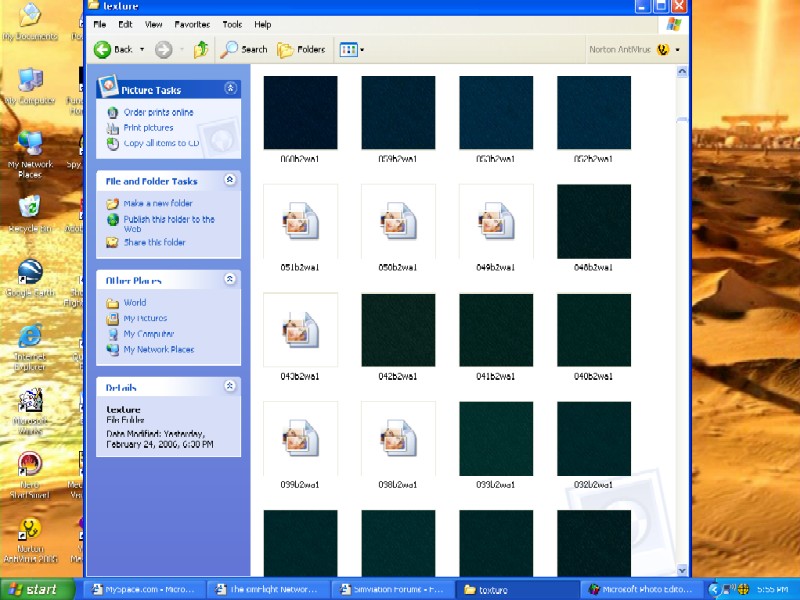This screenshot has width=800, height=600.
Task: Click the Google Earth desktop icon
Action: click(30, 278)
